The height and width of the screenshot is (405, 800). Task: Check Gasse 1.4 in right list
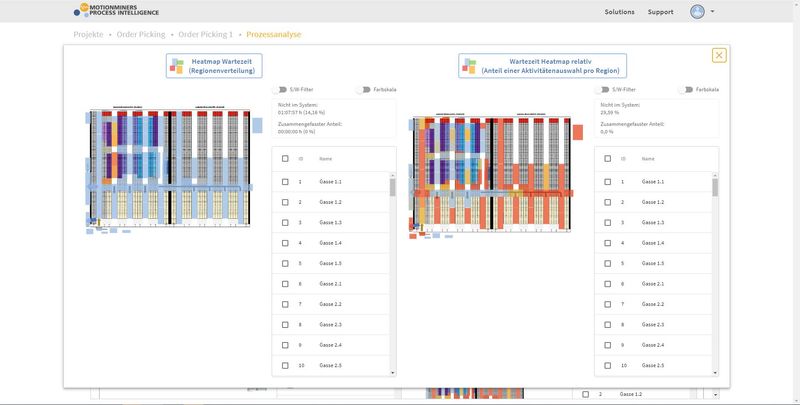click(x=608, y=243)
